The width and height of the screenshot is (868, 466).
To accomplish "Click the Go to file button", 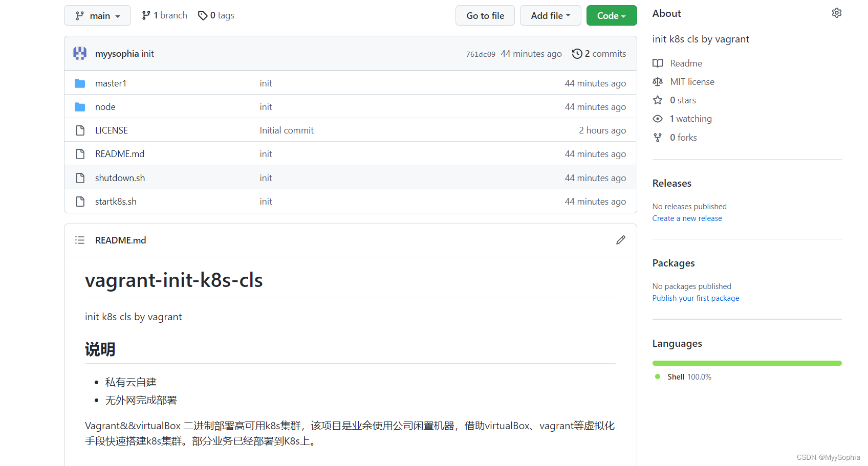I will (x=485, y=15).
